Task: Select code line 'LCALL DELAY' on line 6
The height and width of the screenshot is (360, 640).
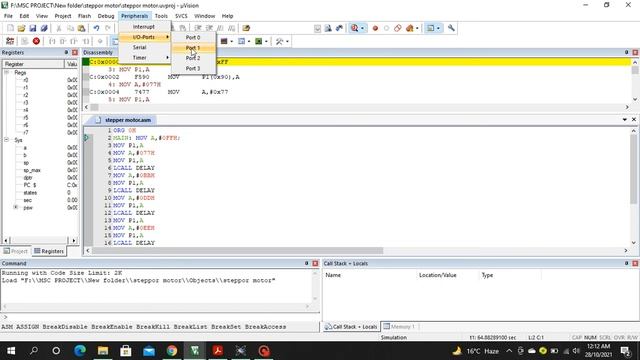Action: pyautogui.click(x=134, y=168)
